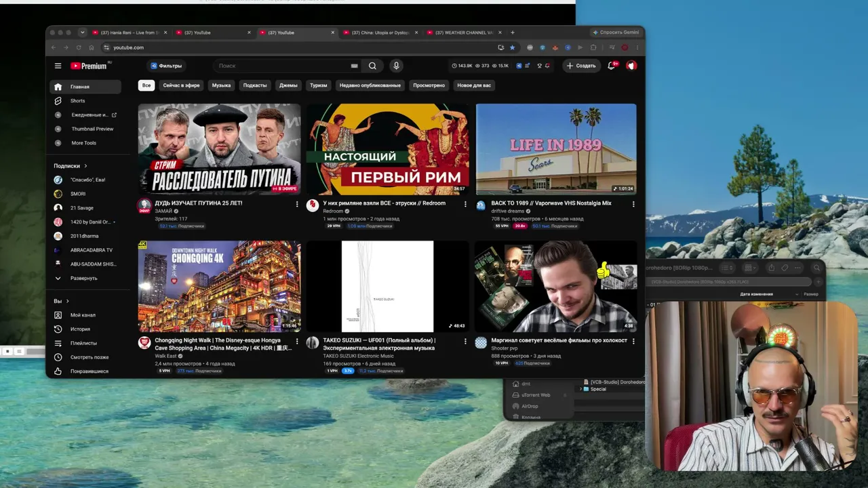
Task: Open the $MORI channel subscription
Action: pyautogui.click(x=85, y=194)
